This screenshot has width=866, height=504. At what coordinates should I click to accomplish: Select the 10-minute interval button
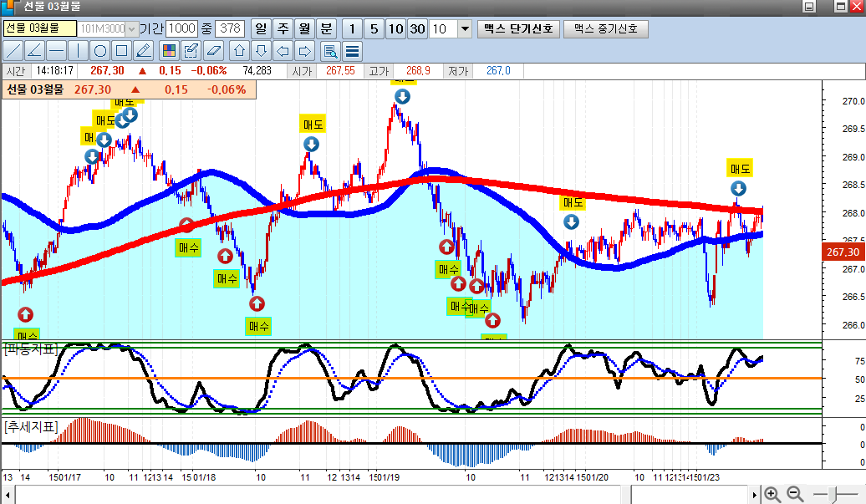point(395,28)
